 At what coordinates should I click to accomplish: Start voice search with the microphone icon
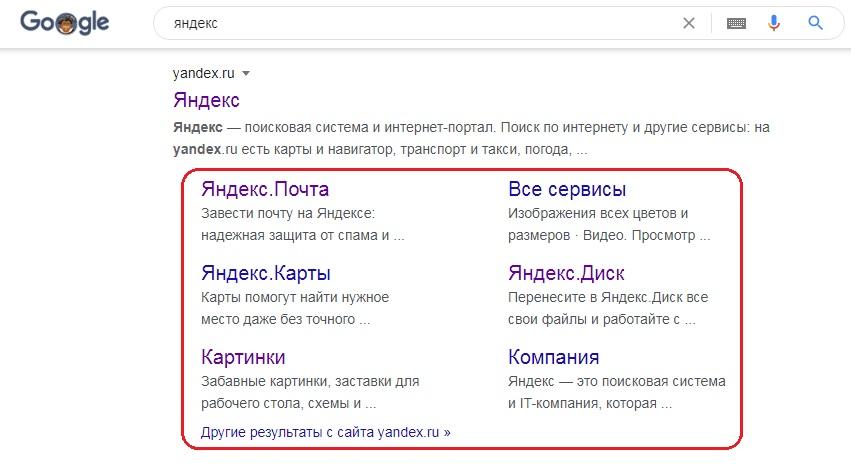[x=773, y=23]
